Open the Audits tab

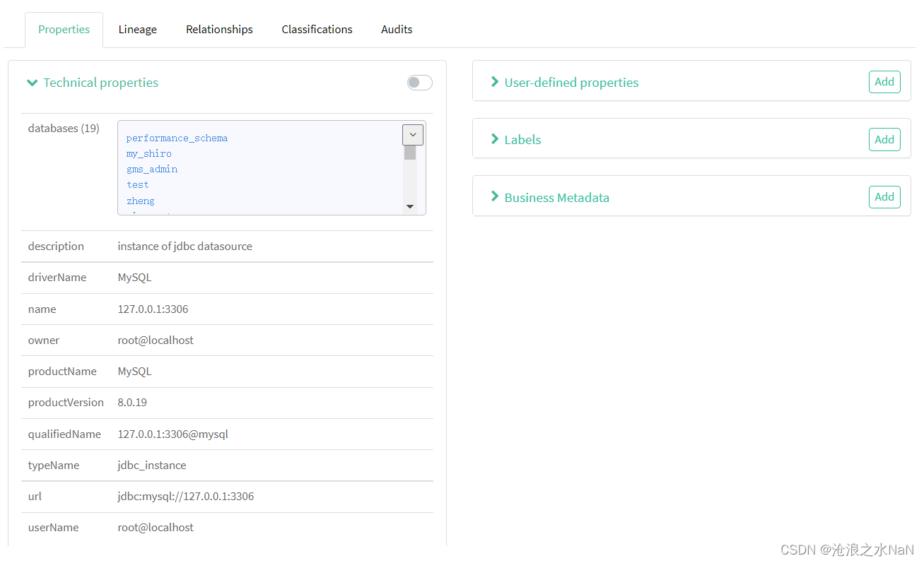click(x=396, y=29)
